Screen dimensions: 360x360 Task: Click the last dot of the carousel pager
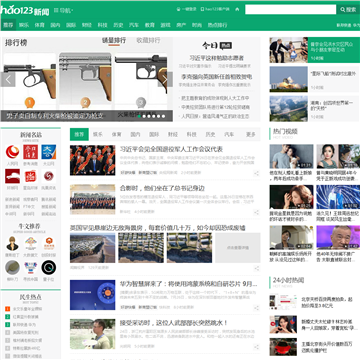tap(163, 116)
